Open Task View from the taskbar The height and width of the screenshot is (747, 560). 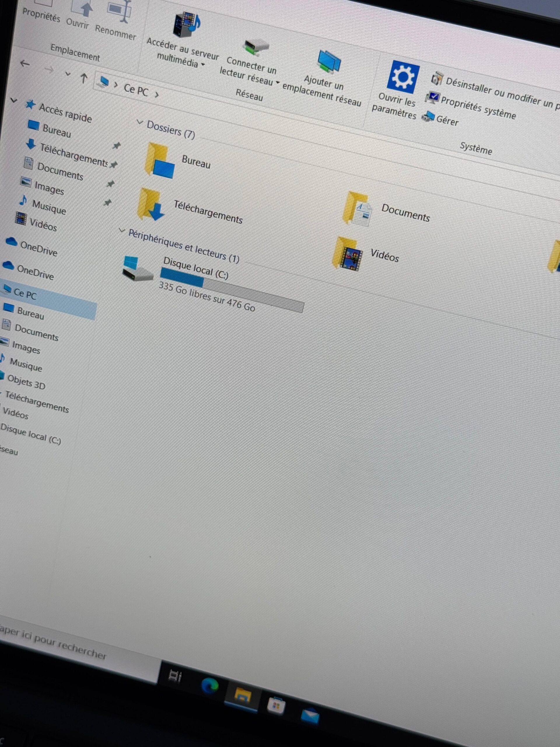[x=175, y=676]
